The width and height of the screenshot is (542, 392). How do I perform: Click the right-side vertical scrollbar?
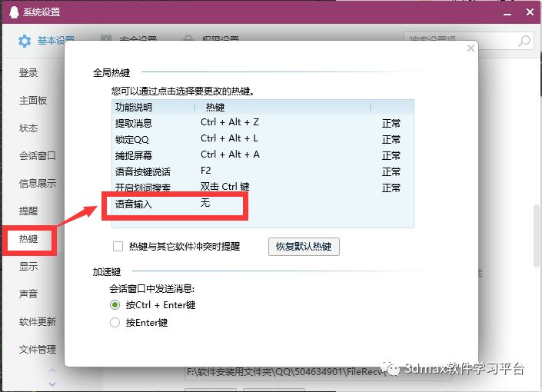(537, 236)
